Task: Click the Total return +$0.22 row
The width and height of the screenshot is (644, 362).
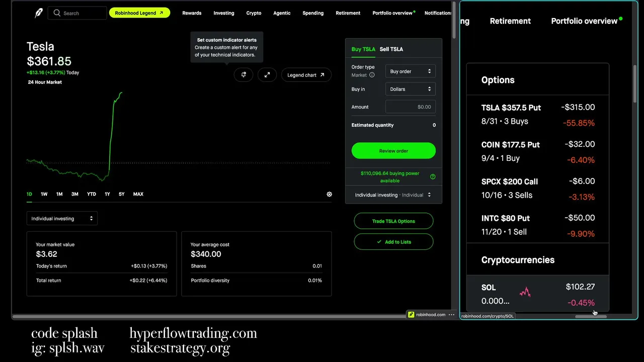Action: 102,280
